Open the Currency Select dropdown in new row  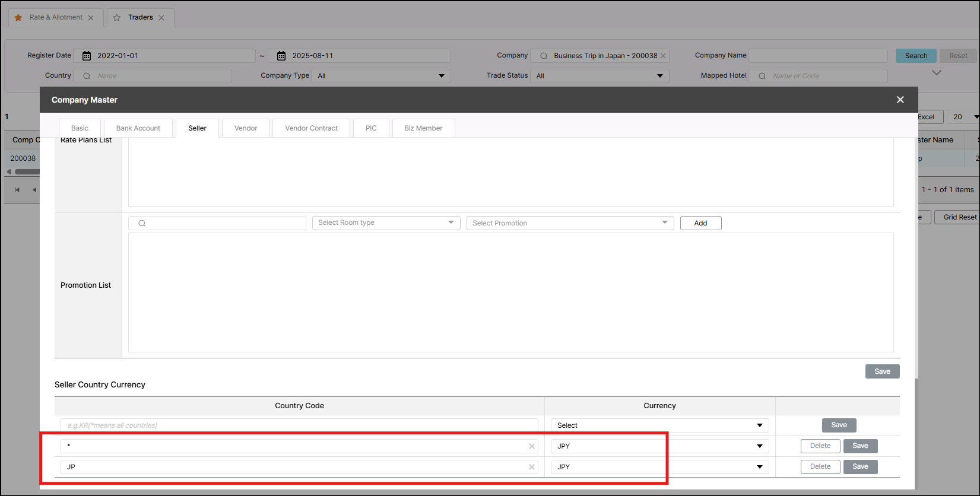(x=759, y=425)
